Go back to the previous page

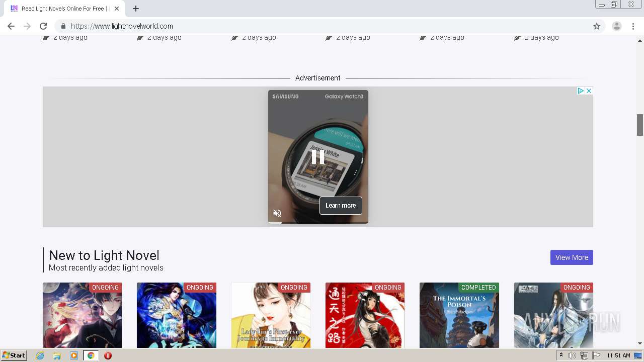pyautogui.click(x=11, y=26)
